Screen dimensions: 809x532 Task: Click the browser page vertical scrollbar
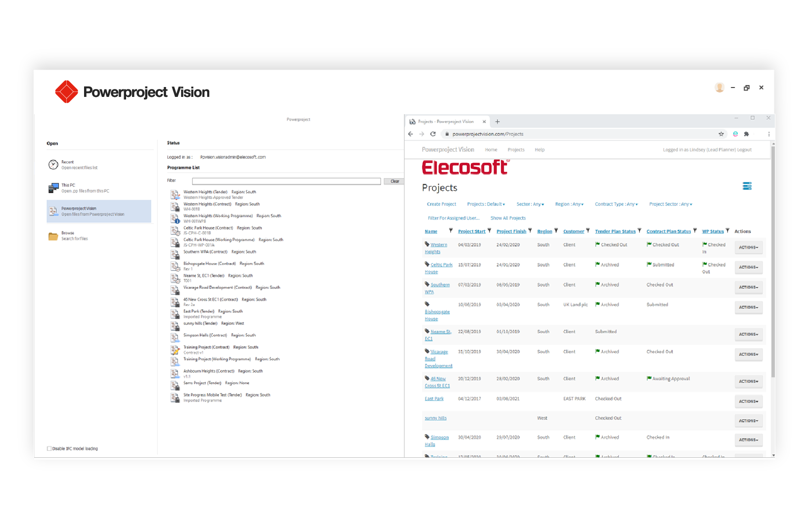pyautogui.click(x=772, y=262)
